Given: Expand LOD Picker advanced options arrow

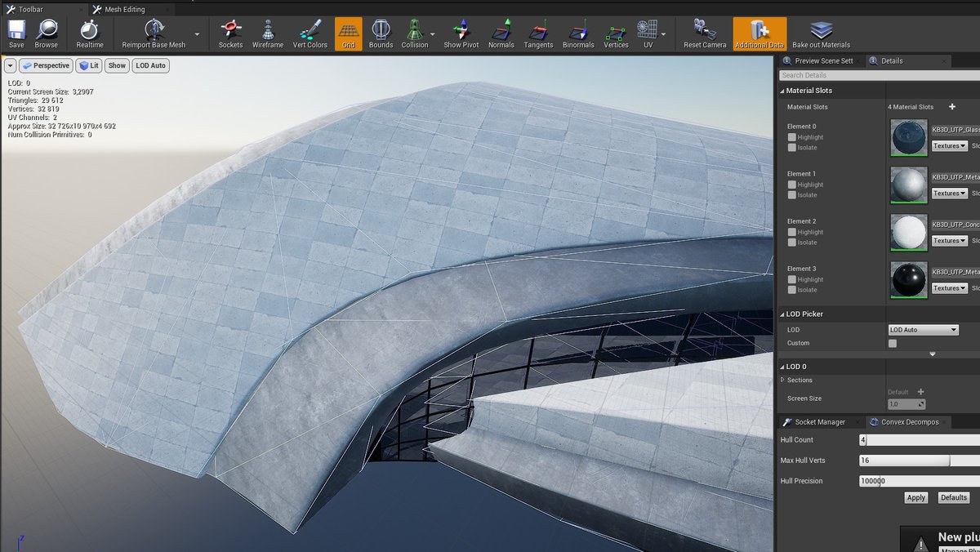Looking at the screenshot, I should tap(932, 354).
